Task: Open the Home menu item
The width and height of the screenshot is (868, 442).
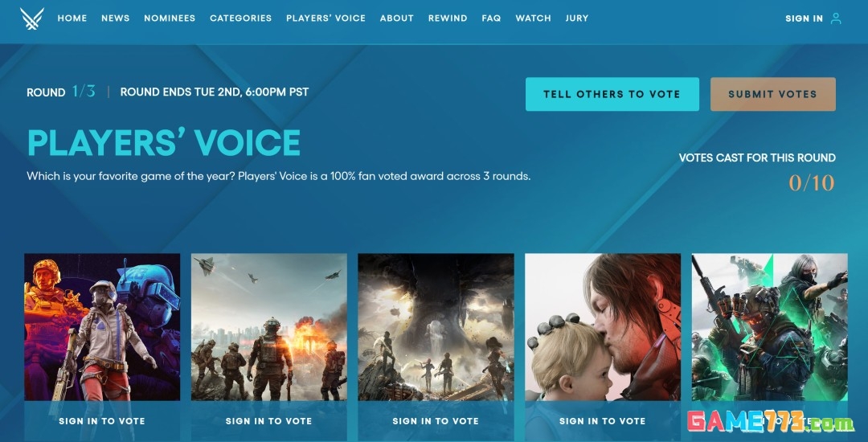Action: tap(72, 18)
